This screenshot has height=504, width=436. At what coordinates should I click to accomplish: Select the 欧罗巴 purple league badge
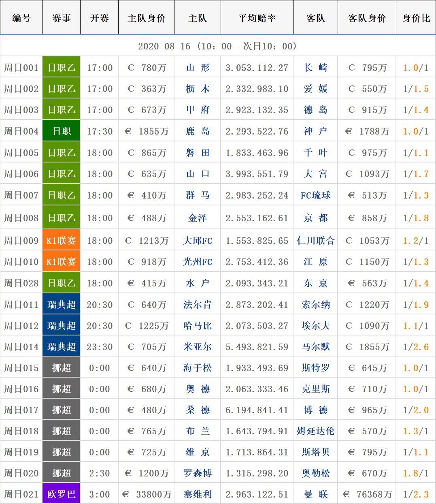click(x=62, y=494)
